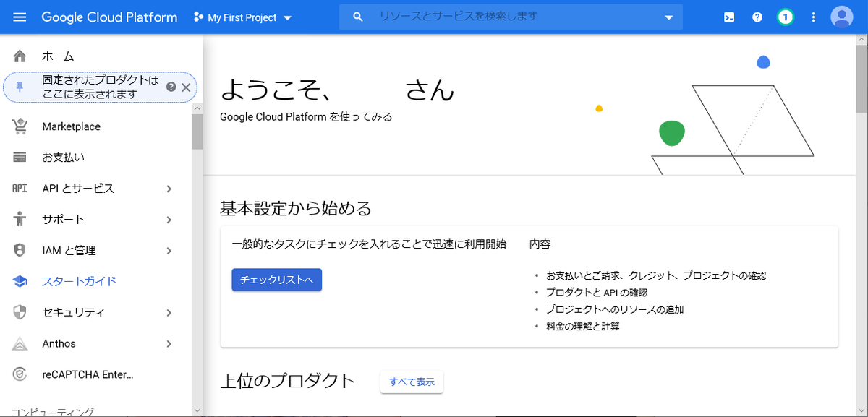Click the home icon in sidebar
The image size is (868, 417).
(20, 56)
